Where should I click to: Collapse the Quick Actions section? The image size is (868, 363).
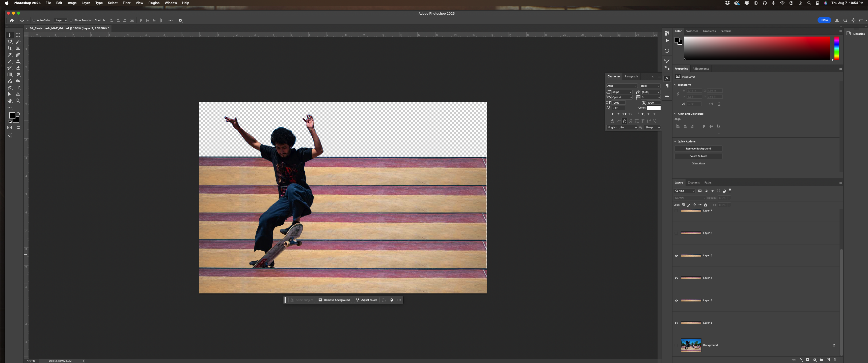pyautogui.click(x=675, y=141)
